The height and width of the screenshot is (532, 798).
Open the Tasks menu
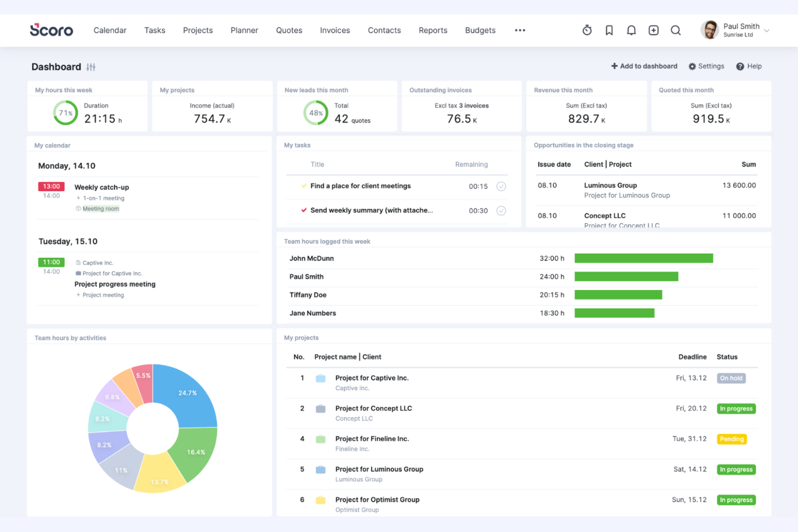155,30
